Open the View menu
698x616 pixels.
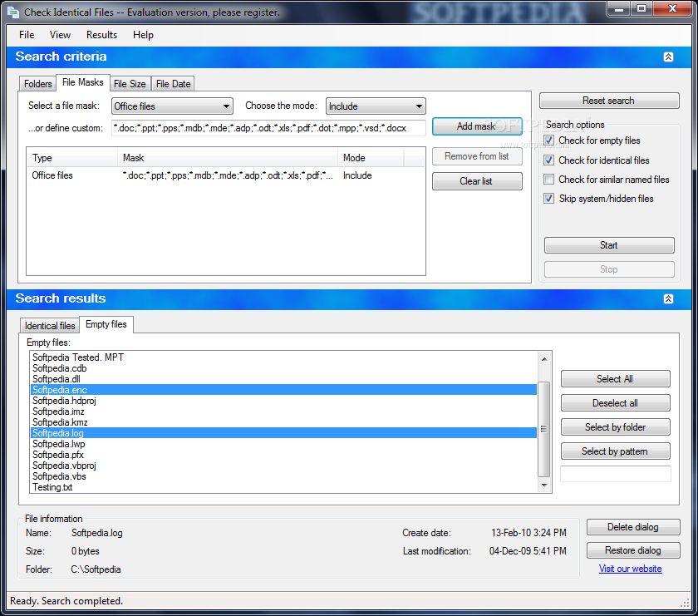60,35
